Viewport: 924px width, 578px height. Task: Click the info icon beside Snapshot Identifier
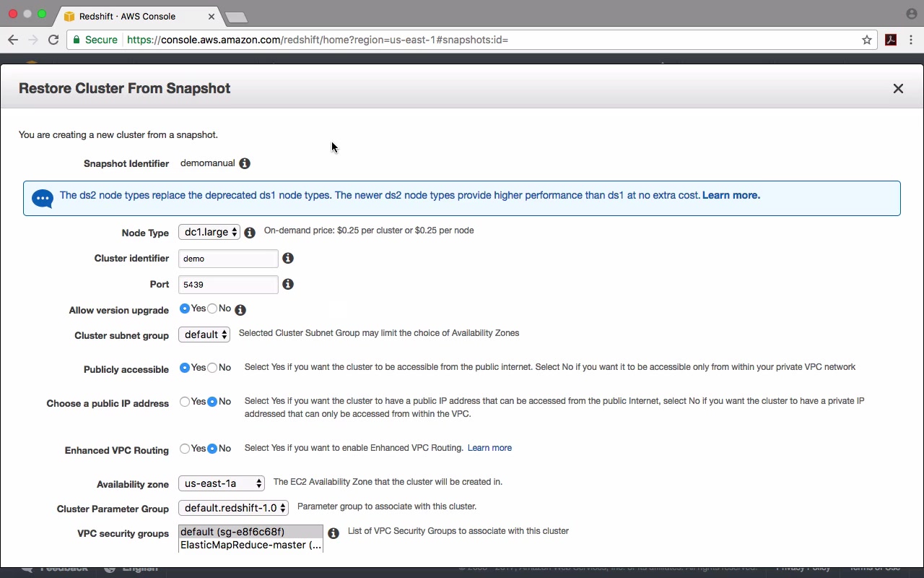coord(245,163)
